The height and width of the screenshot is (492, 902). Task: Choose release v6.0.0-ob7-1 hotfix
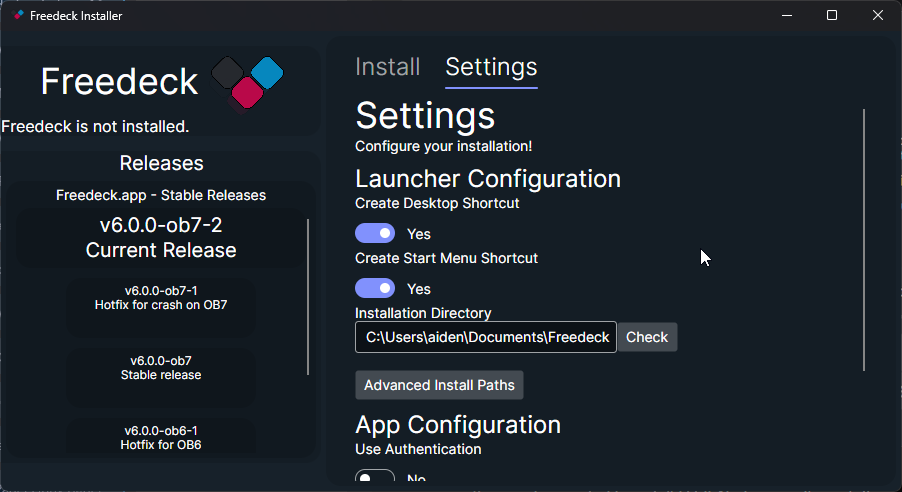tap(161, 298)
